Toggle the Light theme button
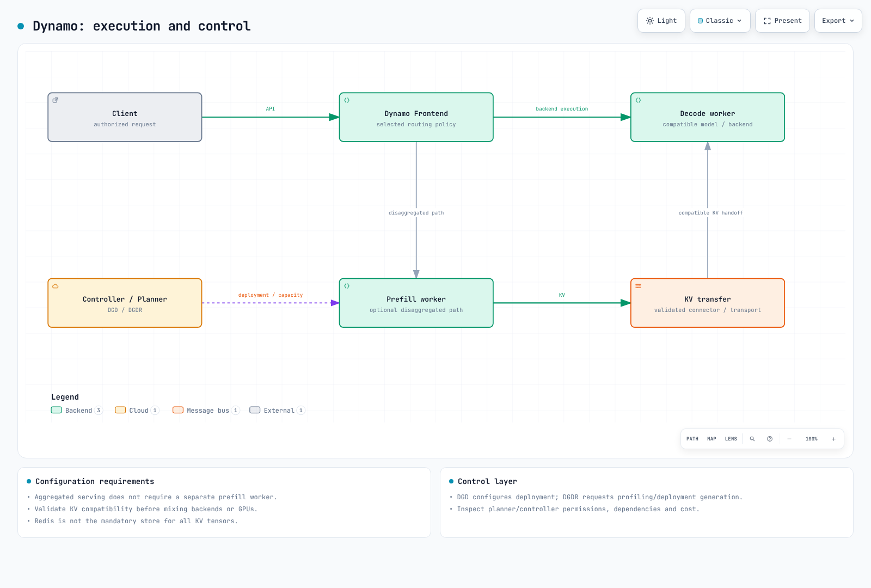871x588 pixels. [x=661, y=21]
